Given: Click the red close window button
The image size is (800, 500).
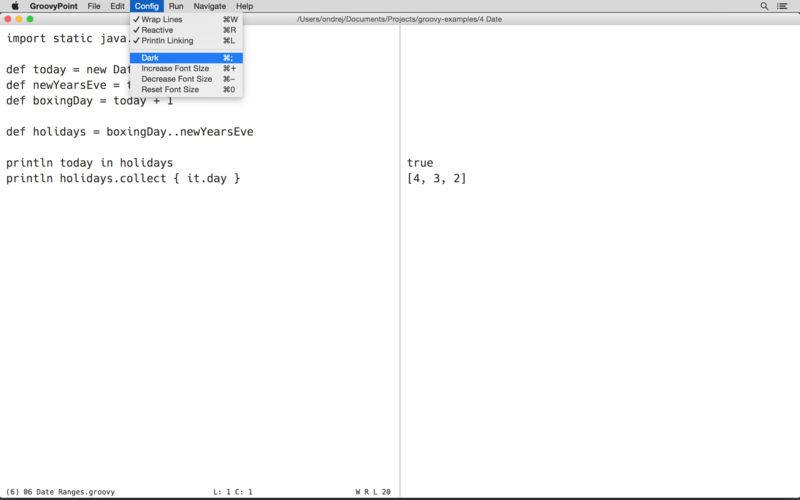Looking at the screenshot, I should [x=8, y=19].
